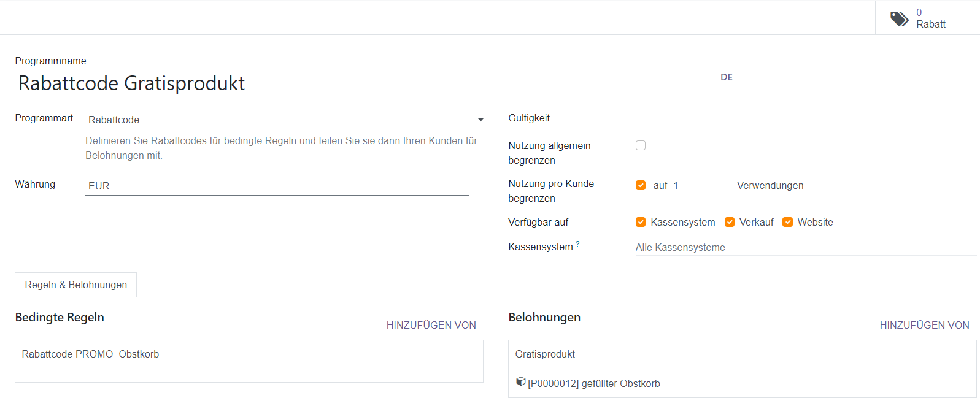The height and width of the screenshot is (398, 980).
Task: Uncheck Nutzung pro Kunde begrenzen
Action: [641, 185]
